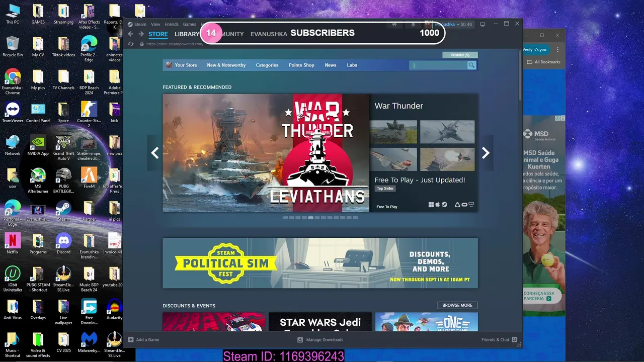This screenshot has height=362, width=644.
Task: Open the View menu in Steam
Action: (155, 24)
